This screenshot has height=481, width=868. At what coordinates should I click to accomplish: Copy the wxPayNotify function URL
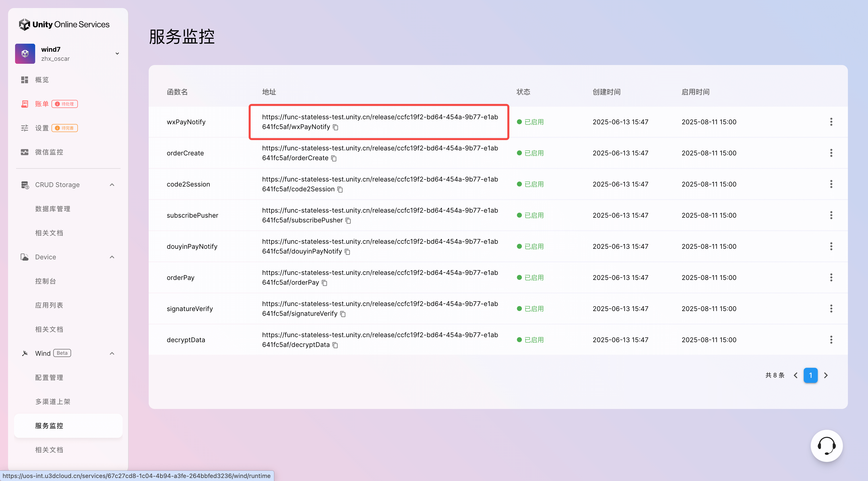(x=335, y=127)
